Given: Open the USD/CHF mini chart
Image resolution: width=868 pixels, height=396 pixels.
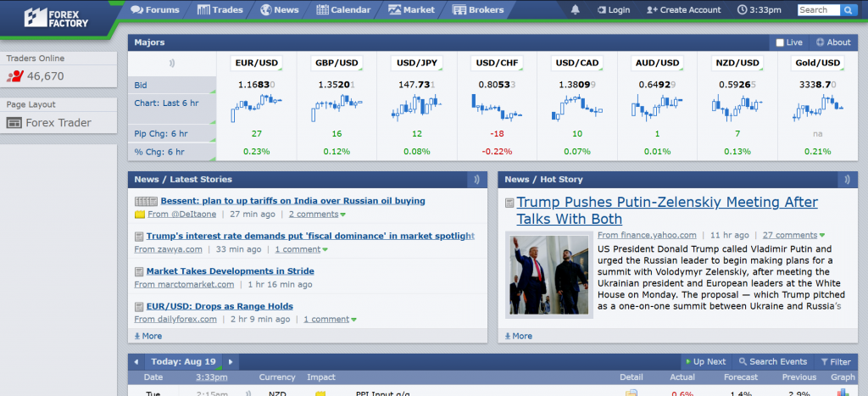Looking at the screenshot, I should click(497, 108).
